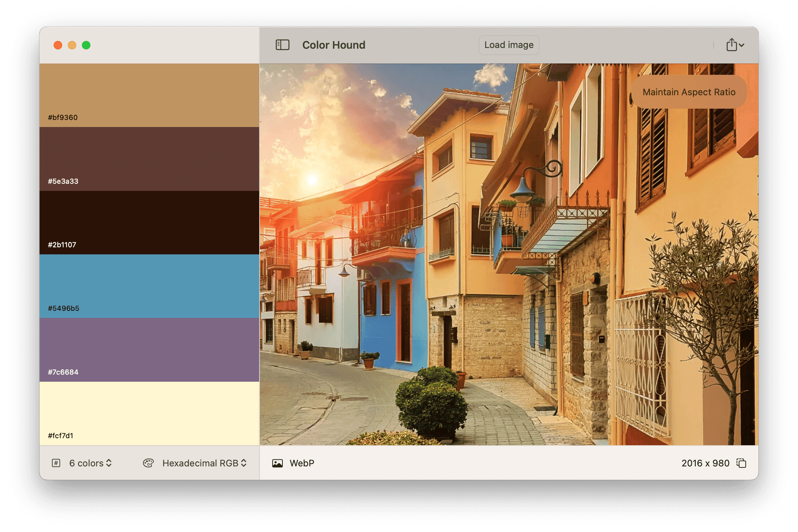Click the purple #7c6684 swatch
The width and height of the screenshot is (798, 532).
click(149, 349)
